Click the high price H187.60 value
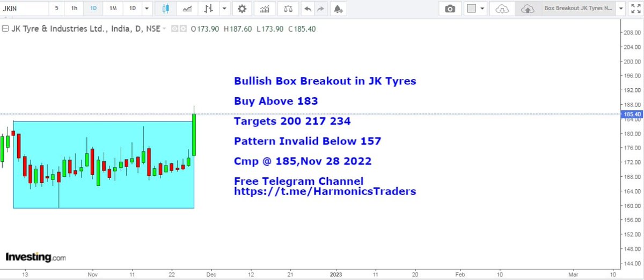Image resolution: width=644 pixels, height=280 pixels. coord(238,29)
